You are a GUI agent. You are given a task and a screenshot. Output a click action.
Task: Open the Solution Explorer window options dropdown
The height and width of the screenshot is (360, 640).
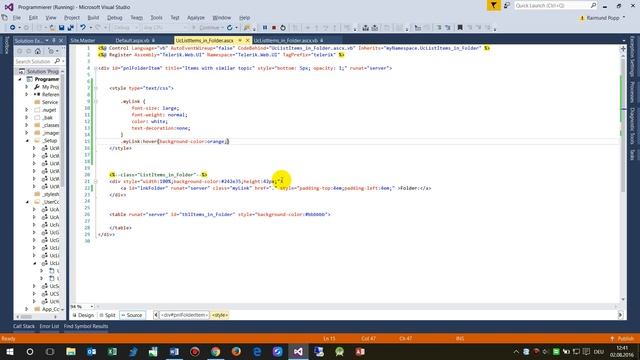coord(47,40)
